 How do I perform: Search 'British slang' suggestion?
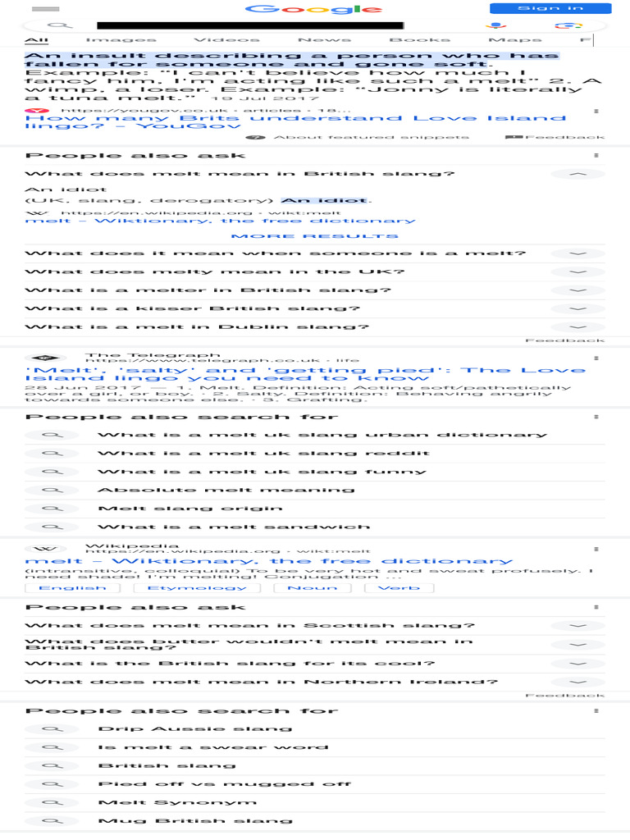[x=167, y=765]
